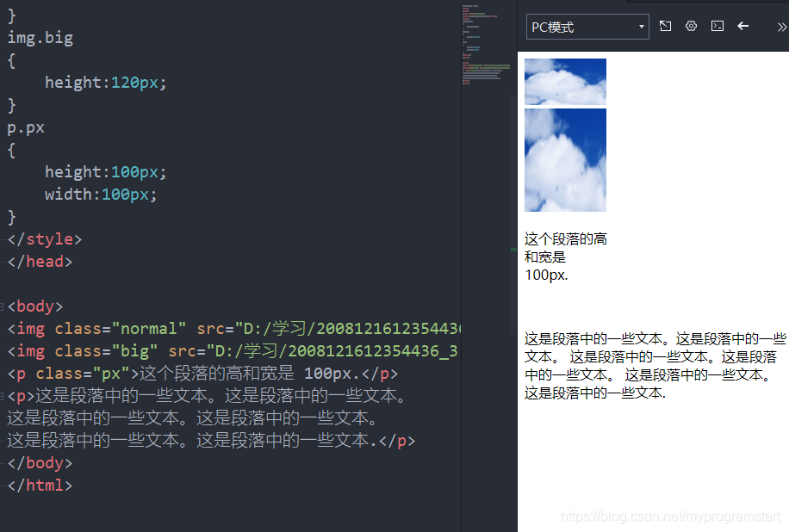This screenshot has height=532, width=789.
Task: Click the img class="big" code line
Action: coord(233,351)
